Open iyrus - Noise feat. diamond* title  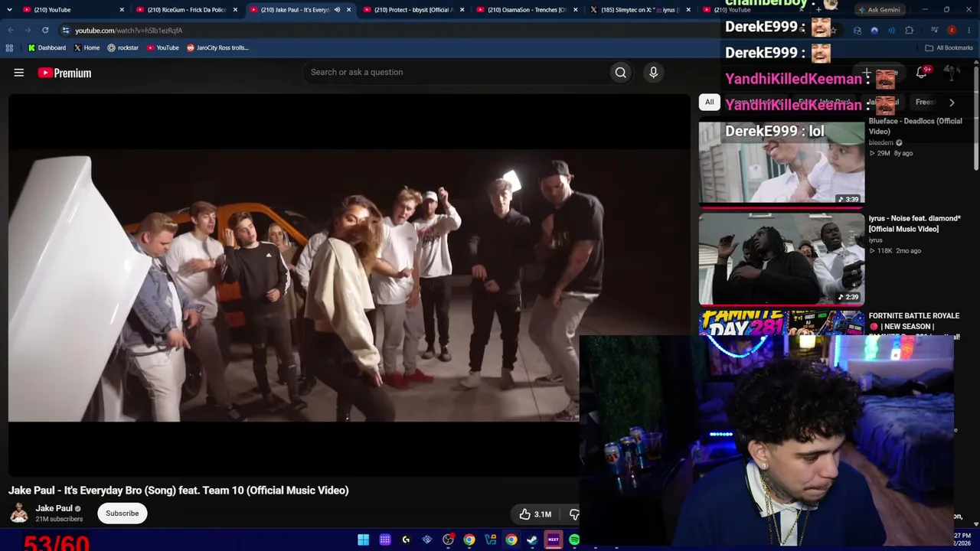pyautogui.click(x=914, y=223)
